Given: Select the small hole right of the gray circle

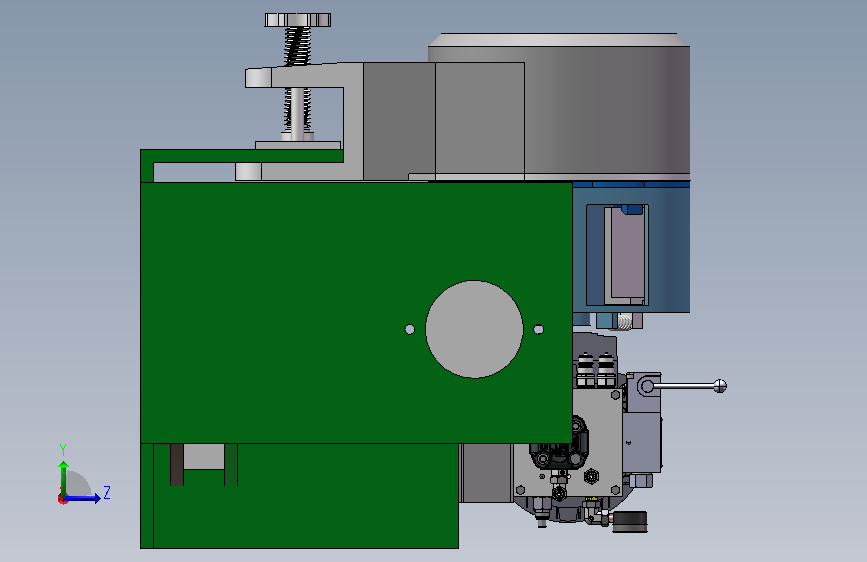Looking at the screenshot, I should coord(539,329).
